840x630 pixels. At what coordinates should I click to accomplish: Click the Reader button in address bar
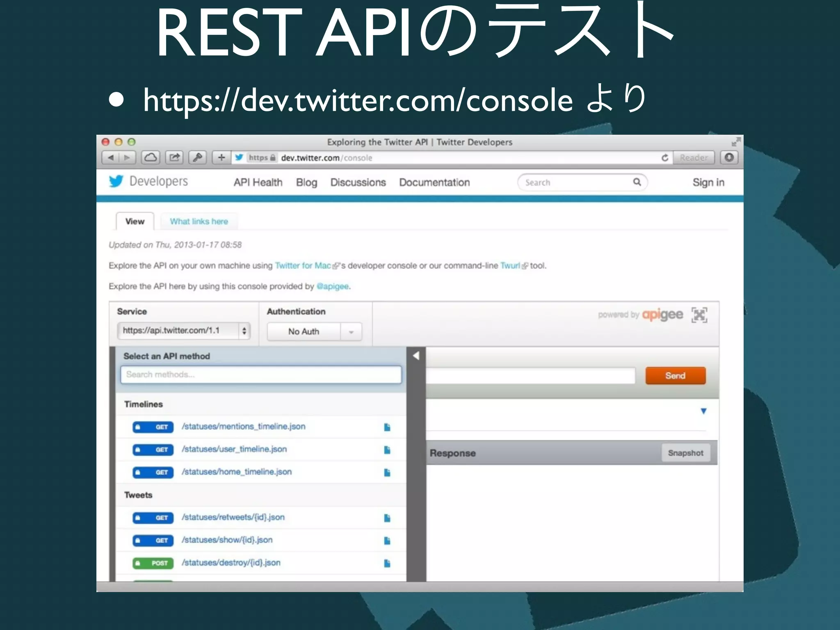[694, 157]
